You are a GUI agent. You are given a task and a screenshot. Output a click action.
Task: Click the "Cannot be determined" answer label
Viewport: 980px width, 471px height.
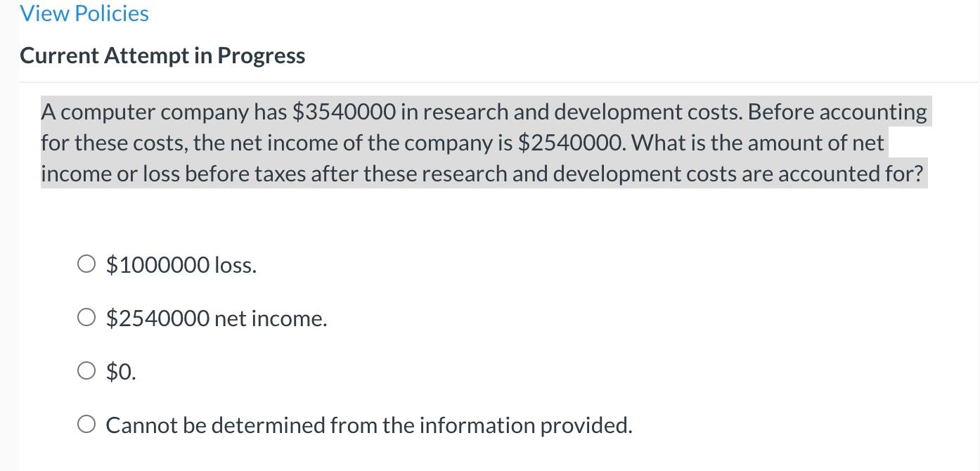click(x=368, y=425)
